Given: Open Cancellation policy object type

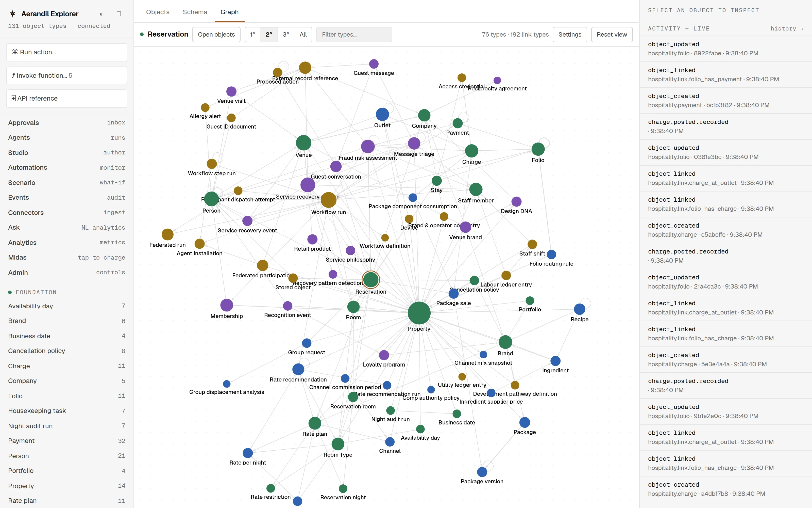Looking at the screenshot, I should coord(66,351).
